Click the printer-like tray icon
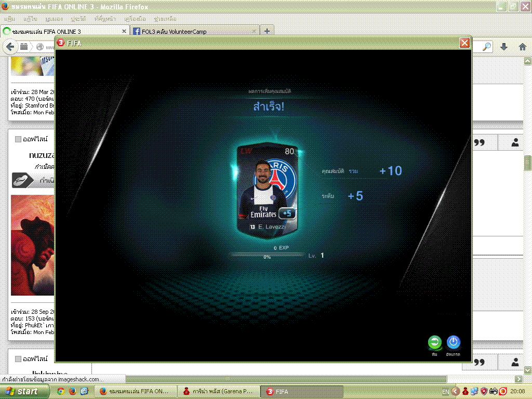 tap(494, 392)
